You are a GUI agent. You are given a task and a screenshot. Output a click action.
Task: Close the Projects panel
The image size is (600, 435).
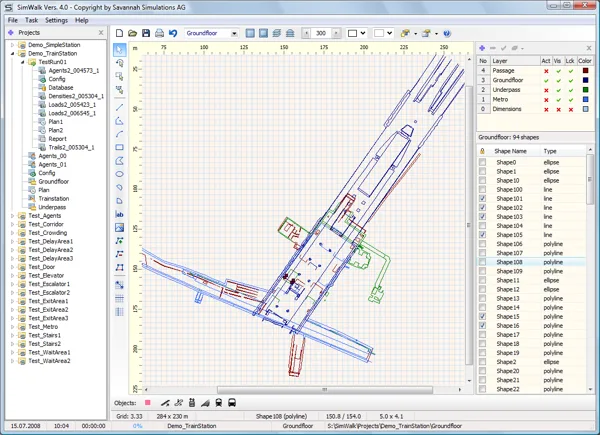click(101, 33)
